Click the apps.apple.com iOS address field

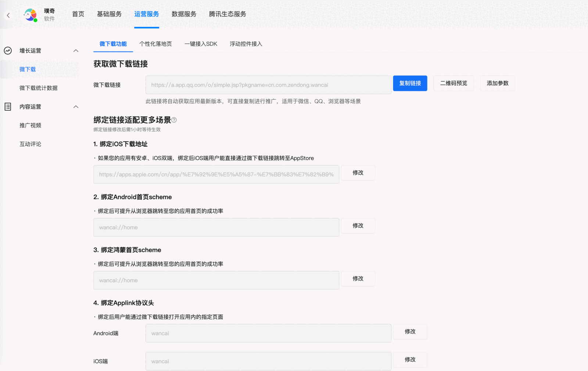[x=216, y=174]
